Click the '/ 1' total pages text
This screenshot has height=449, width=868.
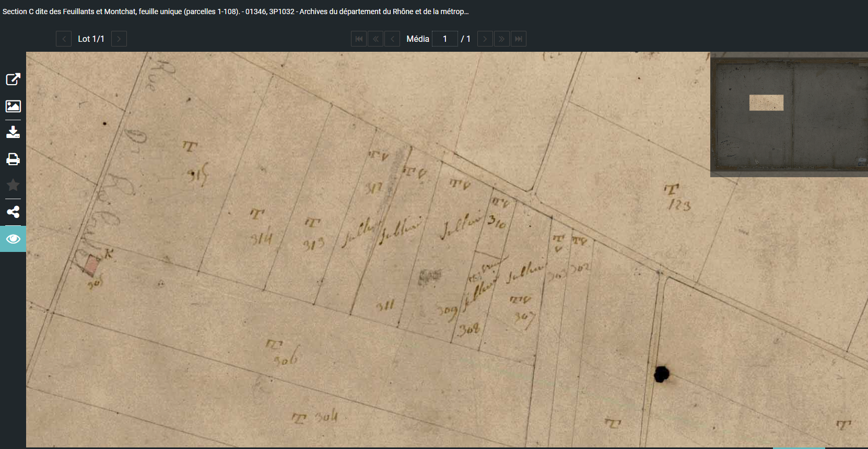click(x=466, y=39)
